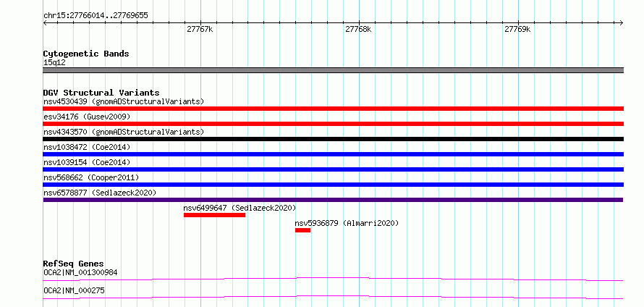Click the 27769k ruler tick label

pyautogui.click(x=517, y=29)
